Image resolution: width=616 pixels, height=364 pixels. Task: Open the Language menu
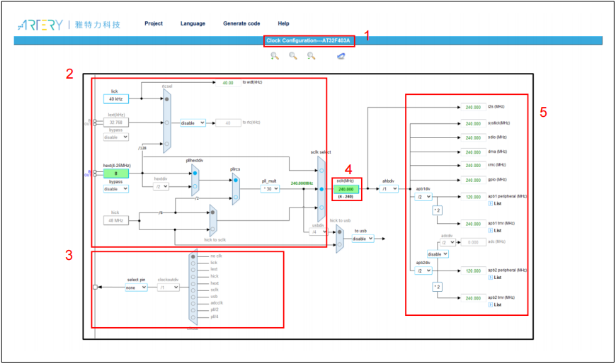[x=193, y=23]
